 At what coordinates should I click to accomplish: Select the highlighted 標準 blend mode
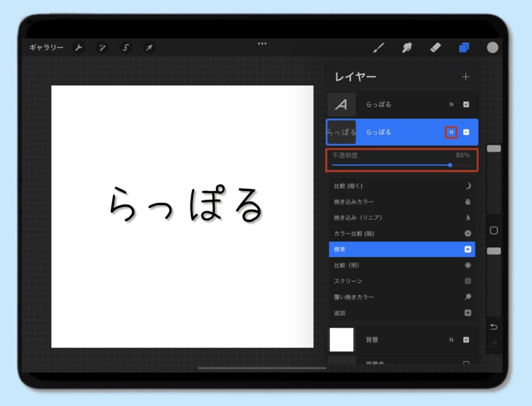[x=402, y=249]
